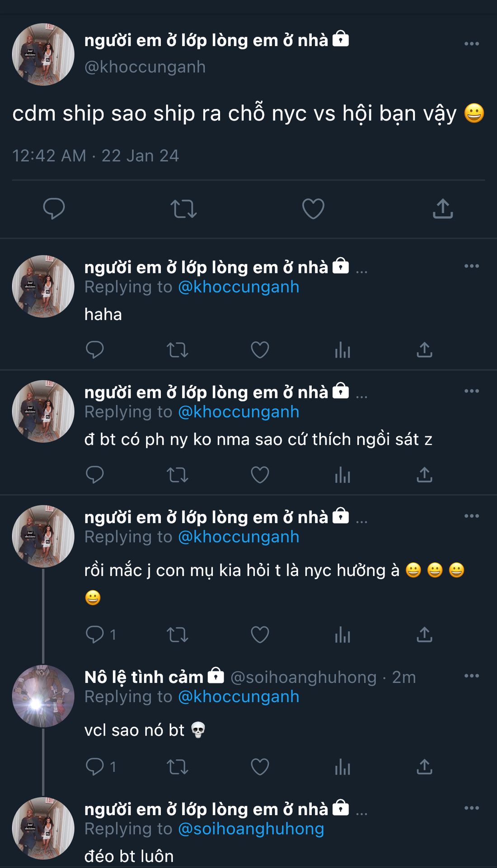Open more options for "haha" reply

coord(471,266)
